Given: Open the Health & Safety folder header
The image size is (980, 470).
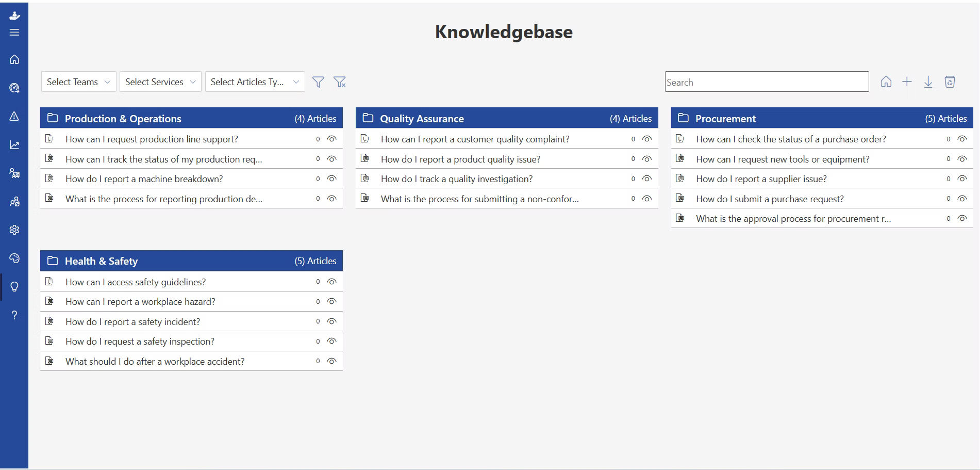Looking at the screenshot, I should (x=191, y=261).
